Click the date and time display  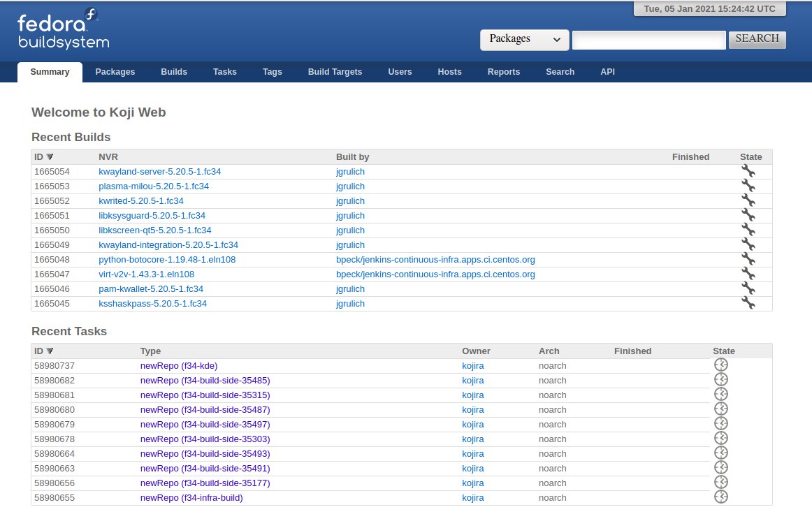tap(709, 9)
